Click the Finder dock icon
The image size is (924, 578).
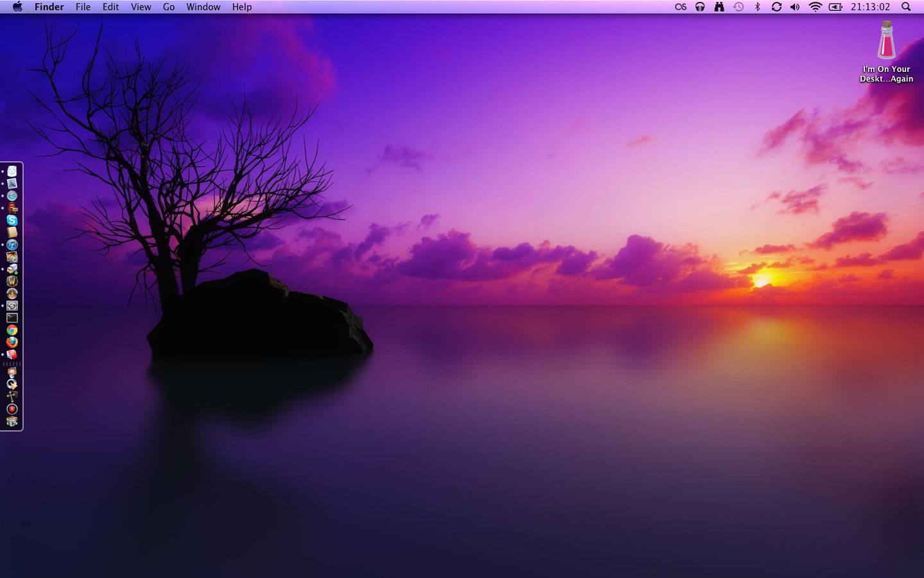click(x=12, y=171)
